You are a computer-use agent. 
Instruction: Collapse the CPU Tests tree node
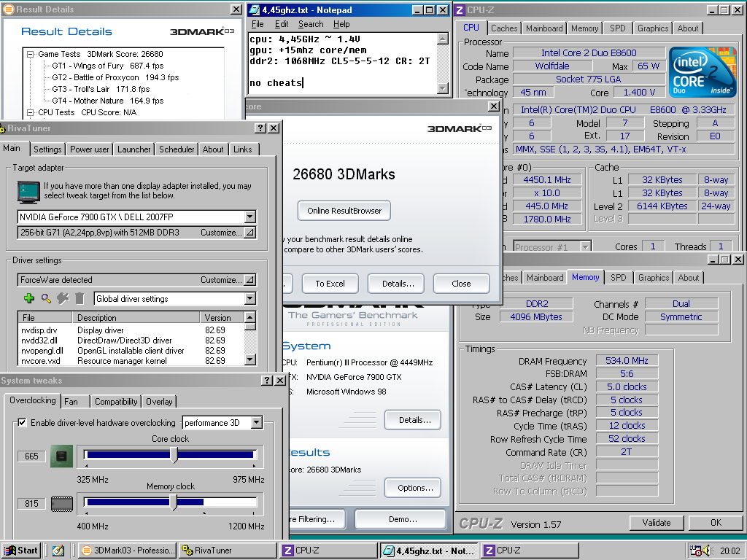click(x=31, y=113)
